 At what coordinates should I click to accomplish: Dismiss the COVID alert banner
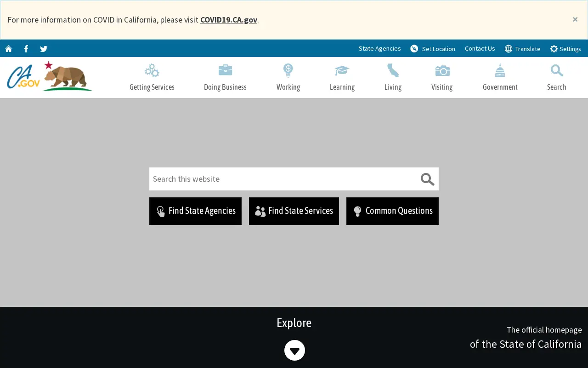575,19
